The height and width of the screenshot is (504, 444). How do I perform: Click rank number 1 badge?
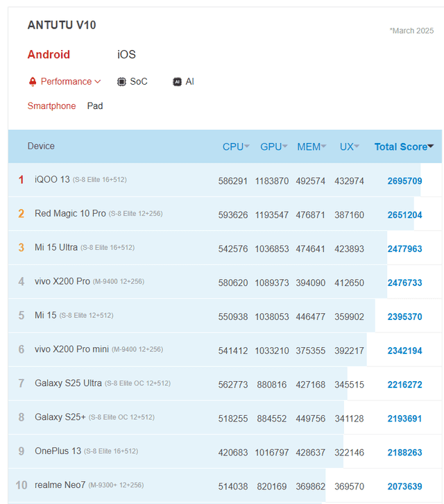click(x=22, y=179)
